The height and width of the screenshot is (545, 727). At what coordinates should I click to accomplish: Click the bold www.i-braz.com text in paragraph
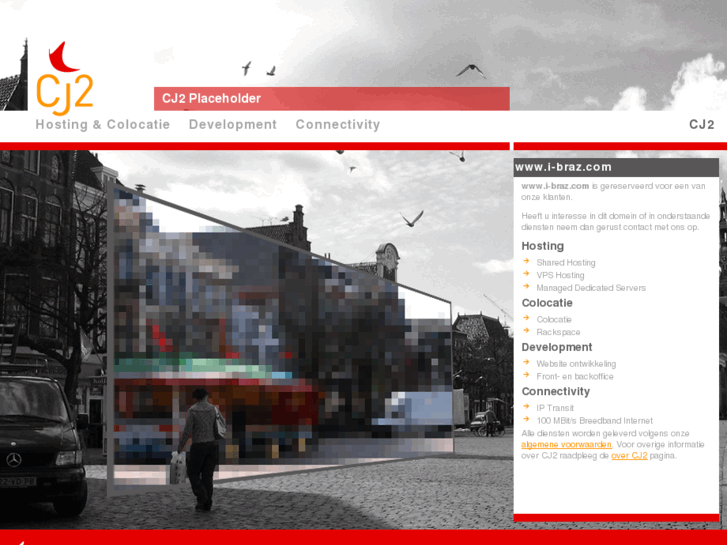coord(555,186)
